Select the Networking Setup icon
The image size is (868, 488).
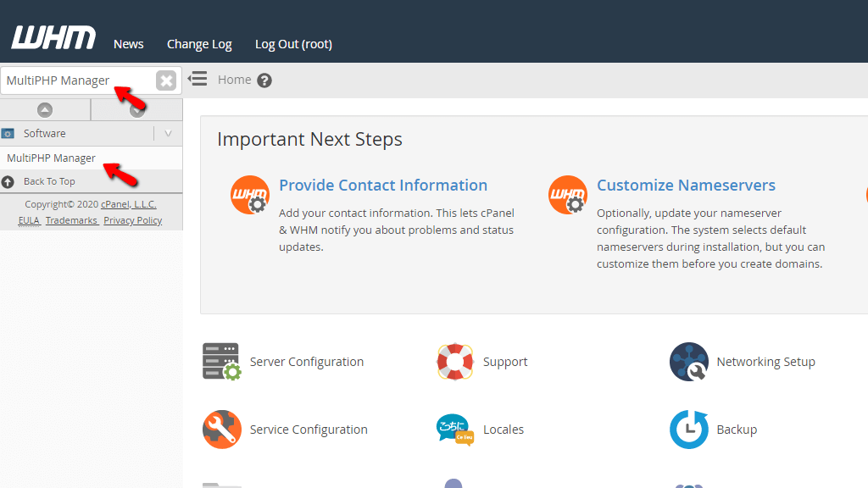pos(688,362)
